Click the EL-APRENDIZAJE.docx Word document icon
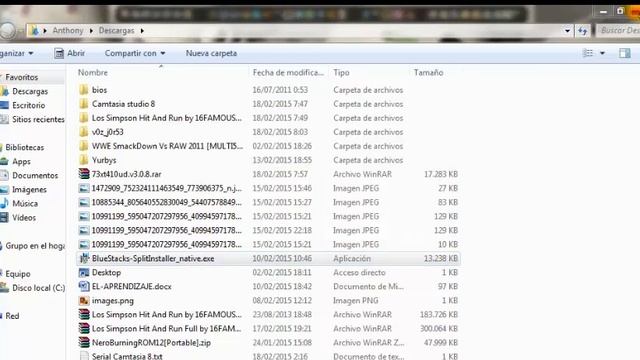This screenshot has width=640, height=360. (84, 287)
